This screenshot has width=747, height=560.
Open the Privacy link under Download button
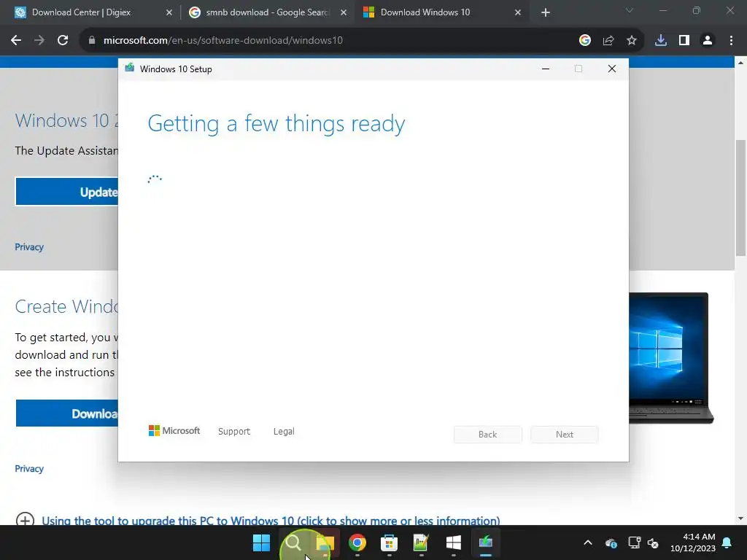tap(29, 469)
